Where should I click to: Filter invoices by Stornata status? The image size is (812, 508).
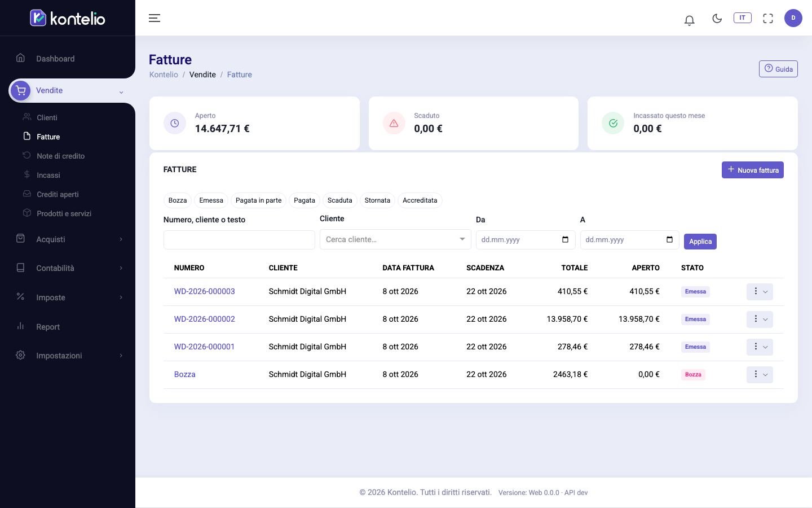pyautogui.click(x=377, y=200)
